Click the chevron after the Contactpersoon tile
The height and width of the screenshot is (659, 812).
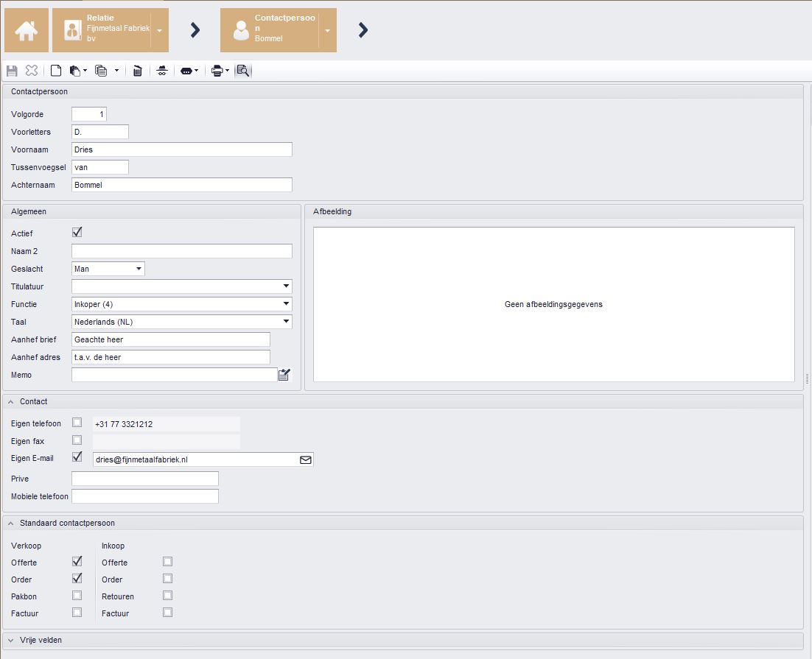click(363, 30)
